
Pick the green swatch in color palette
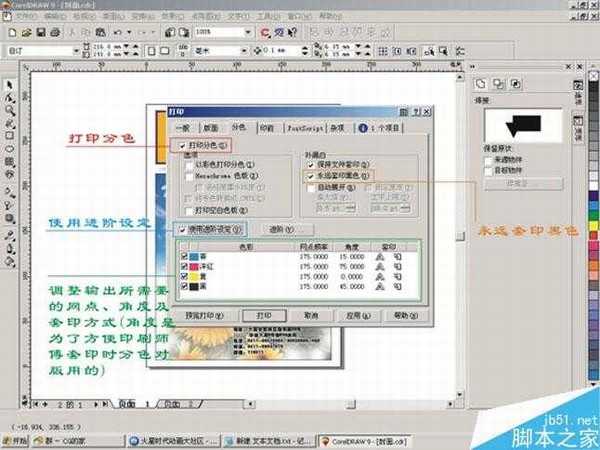[x=593, y=216]
